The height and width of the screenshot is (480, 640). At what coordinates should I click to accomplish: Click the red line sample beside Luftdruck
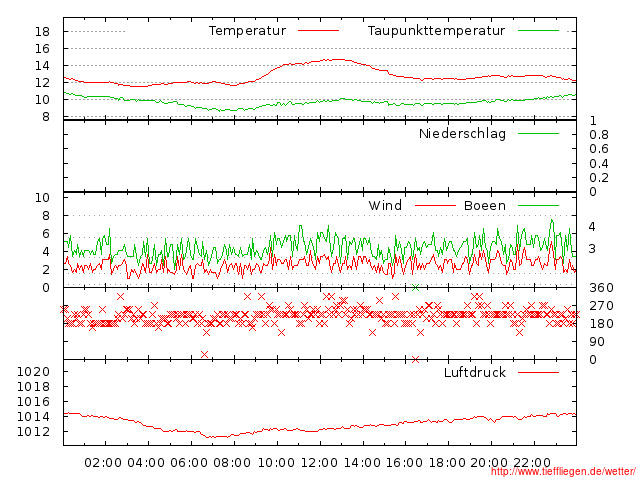pos(538,372)
